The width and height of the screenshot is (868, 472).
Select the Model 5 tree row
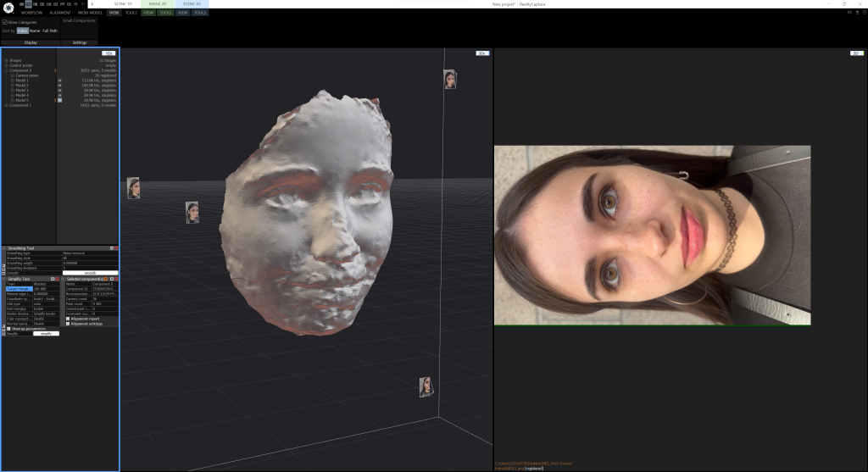click(60, 100)
